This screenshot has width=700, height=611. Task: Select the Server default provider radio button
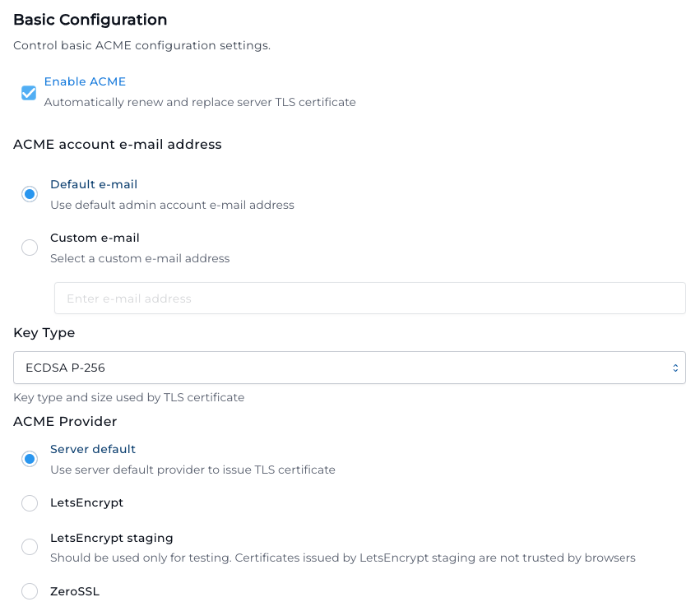pos(30,458)
